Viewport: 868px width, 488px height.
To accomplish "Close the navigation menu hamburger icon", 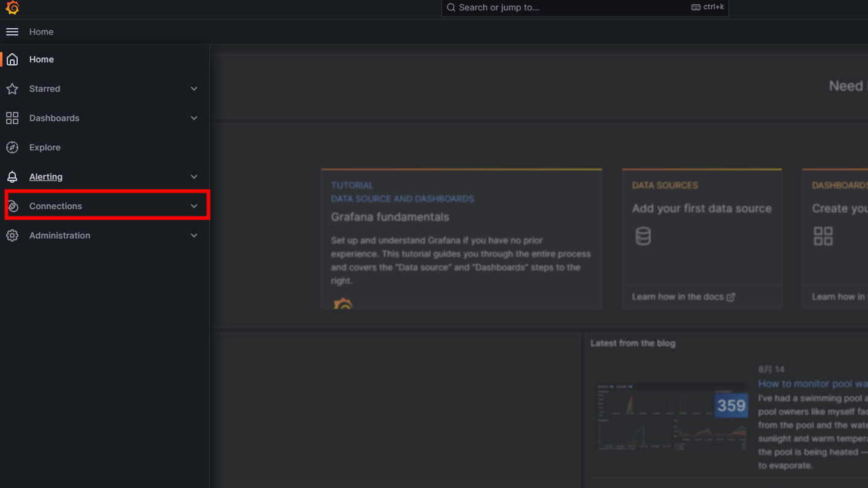I will pos(12,32).
